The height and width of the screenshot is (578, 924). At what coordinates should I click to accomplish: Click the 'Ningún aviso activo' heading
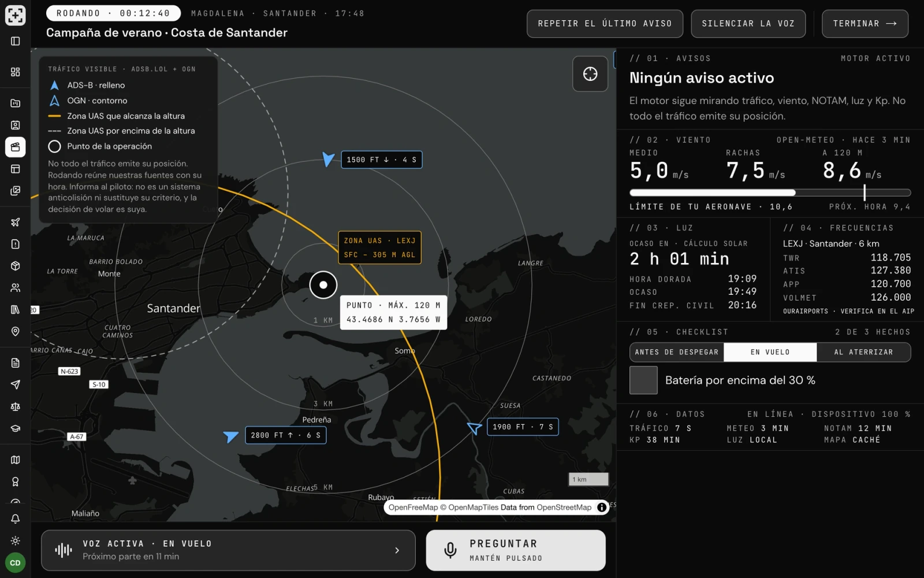point(702,78)
